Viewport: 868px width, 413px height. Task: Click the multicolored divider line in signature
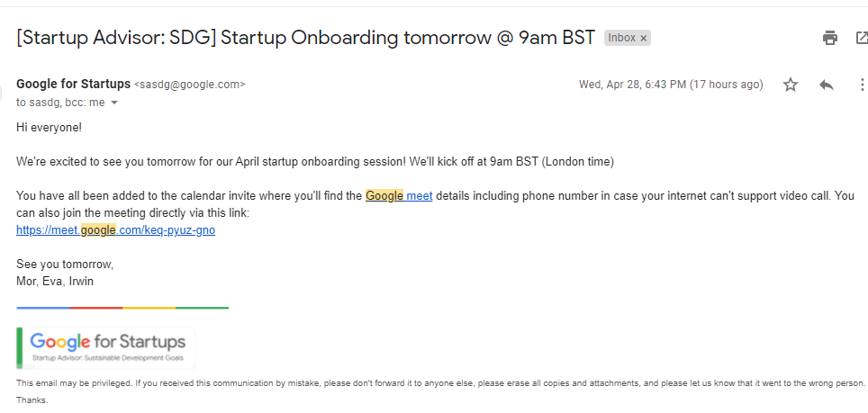coord(122,308)
